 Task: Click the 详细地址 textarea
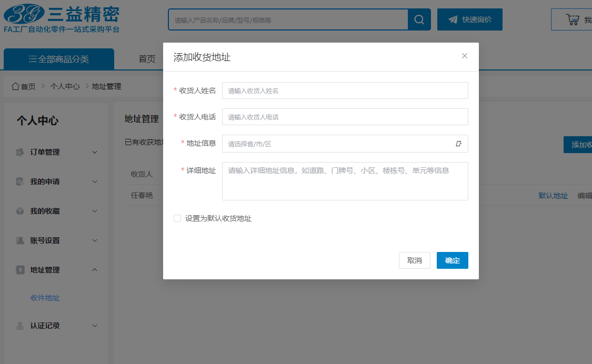pyautogui.click(x=345, y=181)
